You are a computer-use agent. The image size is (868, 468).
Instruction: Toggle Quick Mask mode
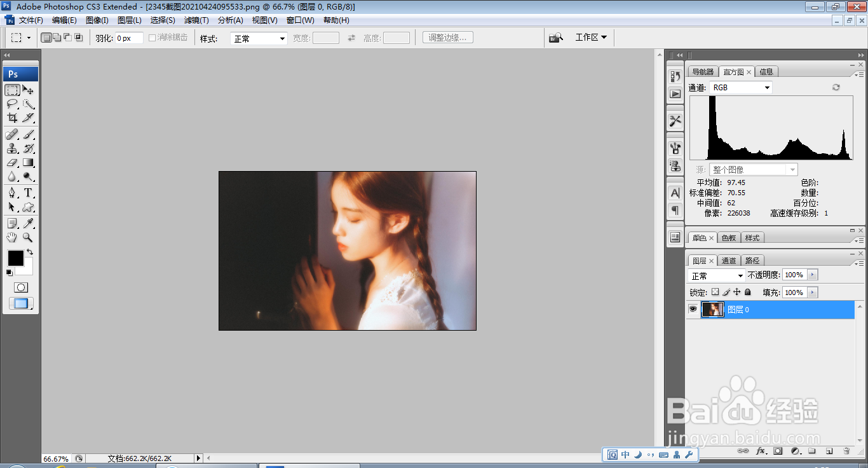click(21, 287)
